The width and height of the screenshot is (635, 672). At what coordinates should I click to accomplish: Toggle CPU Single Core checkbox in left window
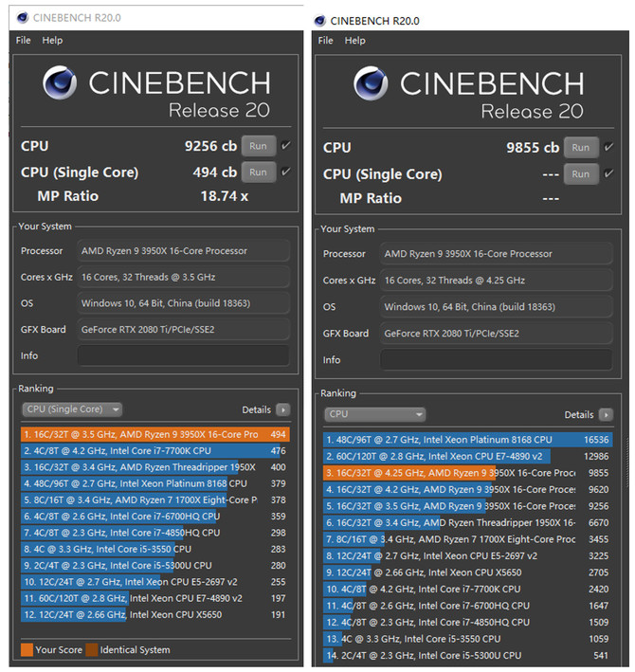point(286,172)
